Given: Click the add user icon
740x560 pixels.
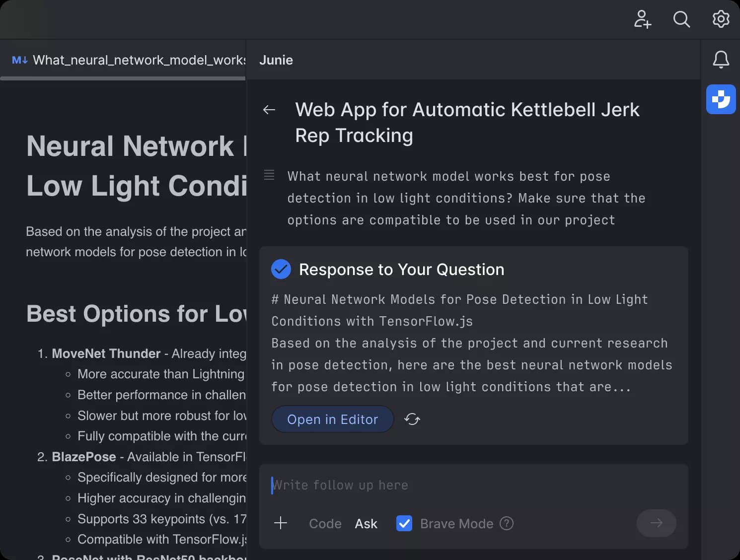Looking at the screenshot, I should tap(642, 20).
